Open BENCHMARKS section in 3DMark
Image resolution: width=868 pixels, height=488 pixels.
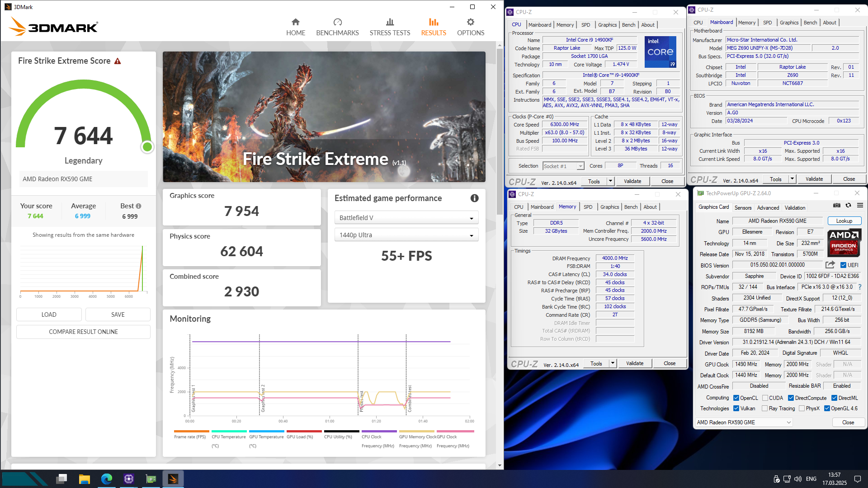[x=337, y=27]
